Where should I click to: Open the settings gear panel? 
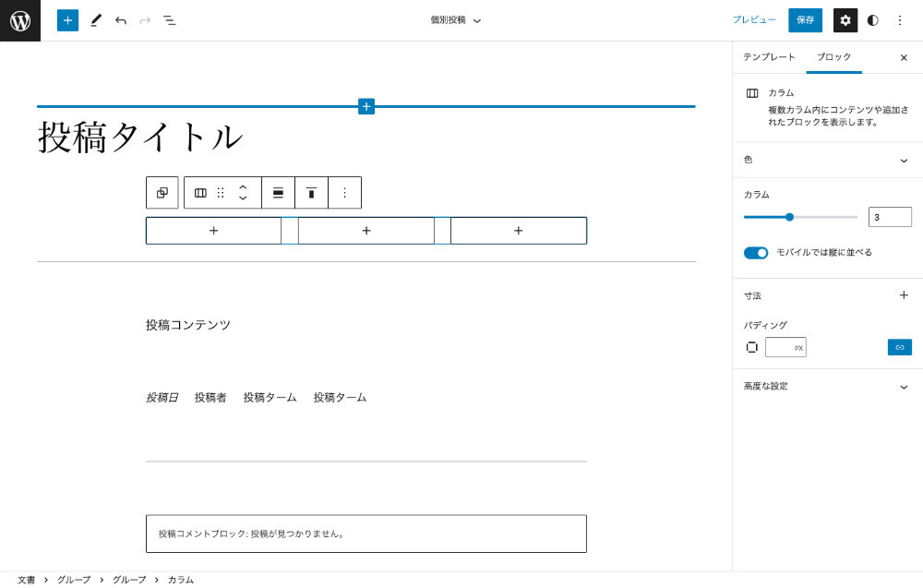(x=845, y=20)
